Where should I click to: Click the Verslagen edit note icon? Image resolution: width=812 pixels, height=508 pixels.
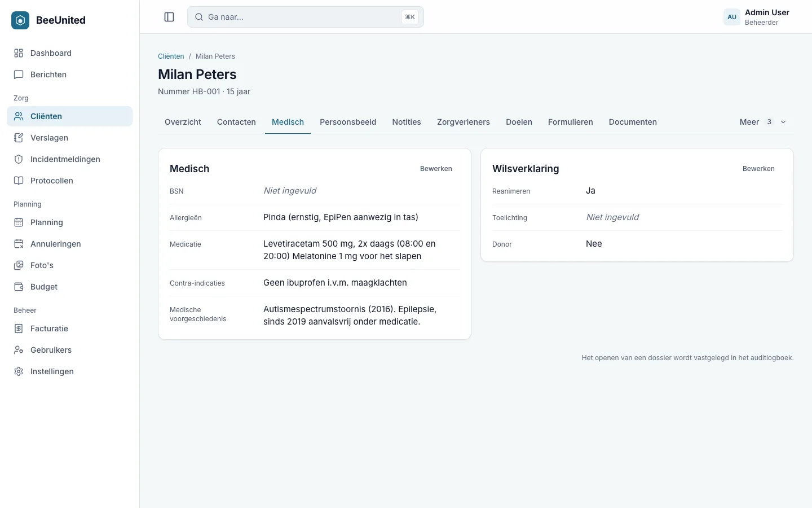point(19,138)
